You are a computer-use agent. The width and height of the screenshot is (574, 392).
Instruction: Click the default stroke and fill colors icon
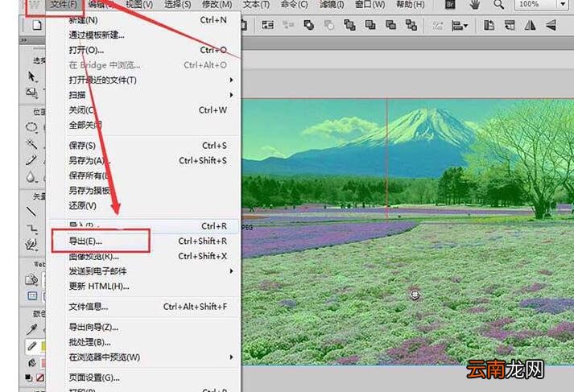tap(28, 377)
